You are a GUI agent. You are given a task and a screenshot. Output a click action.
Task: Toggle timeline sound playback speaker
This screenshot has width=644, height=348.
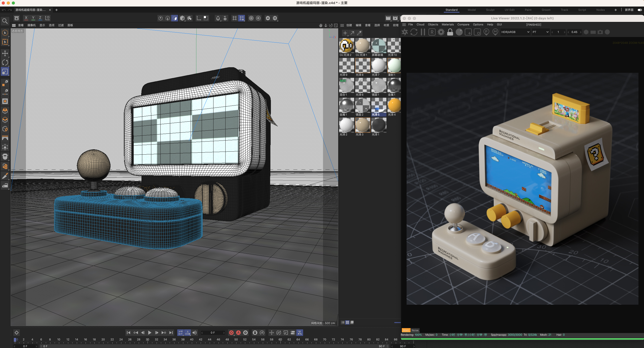[x=195, y=333]
